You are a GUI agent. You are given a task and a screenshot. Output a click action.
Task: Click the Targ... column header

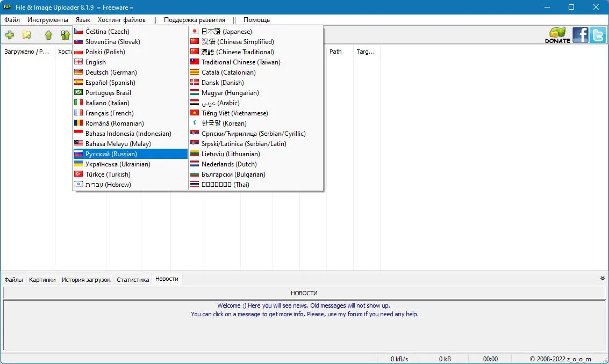click(x=367, y=52)
